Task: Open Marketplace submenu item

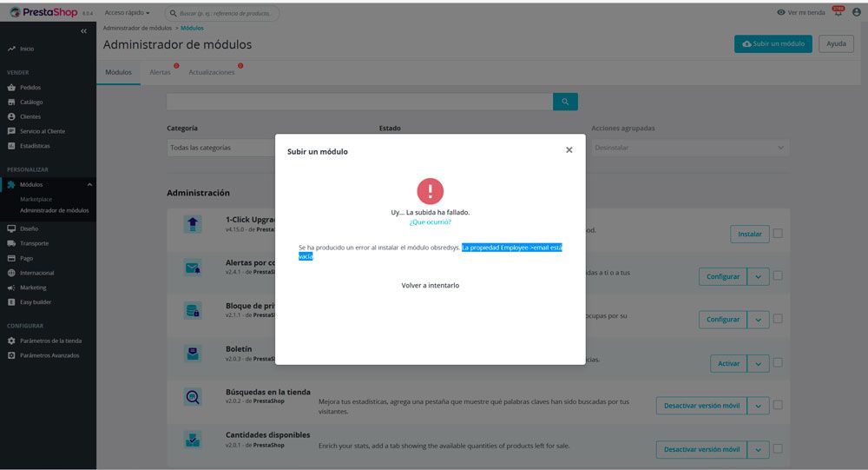Action: [36, 199]
